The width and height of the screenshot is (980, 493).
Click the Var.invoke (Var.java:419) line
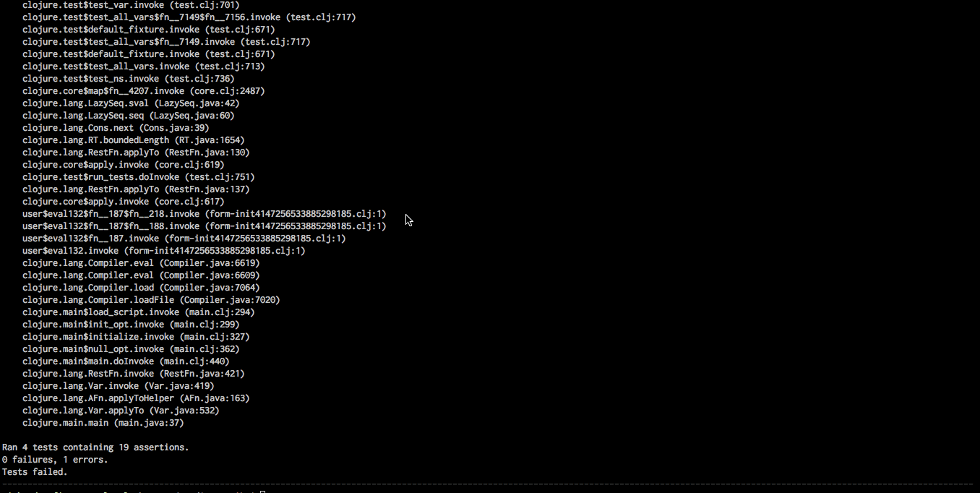coord(119,386)
